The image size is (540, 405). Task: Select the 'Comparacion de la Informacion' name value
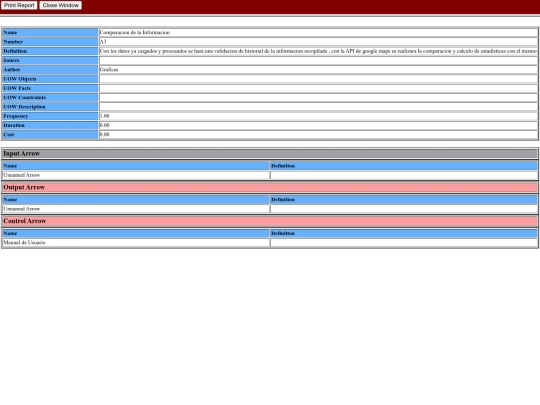click(135, 32)
